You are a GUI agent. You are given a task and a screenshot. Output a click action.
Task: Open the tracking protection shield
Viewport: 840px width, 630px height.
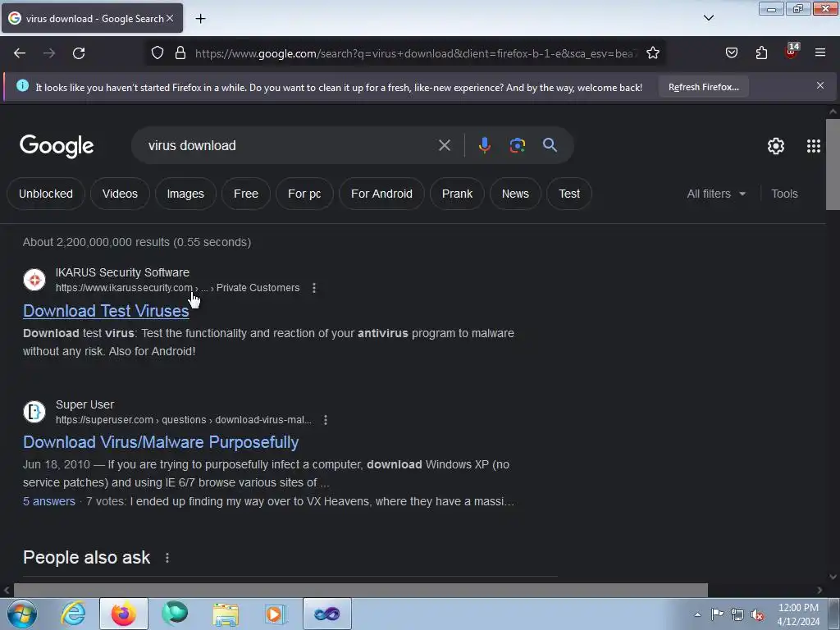click(157, 53)
